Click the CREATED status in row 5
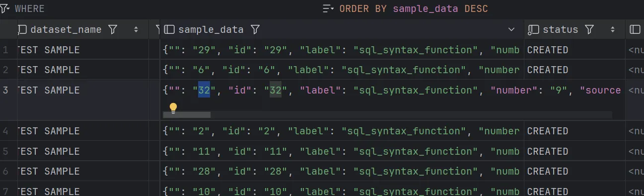644x196 pixels. pyautogui.click(x=548, y=151)
